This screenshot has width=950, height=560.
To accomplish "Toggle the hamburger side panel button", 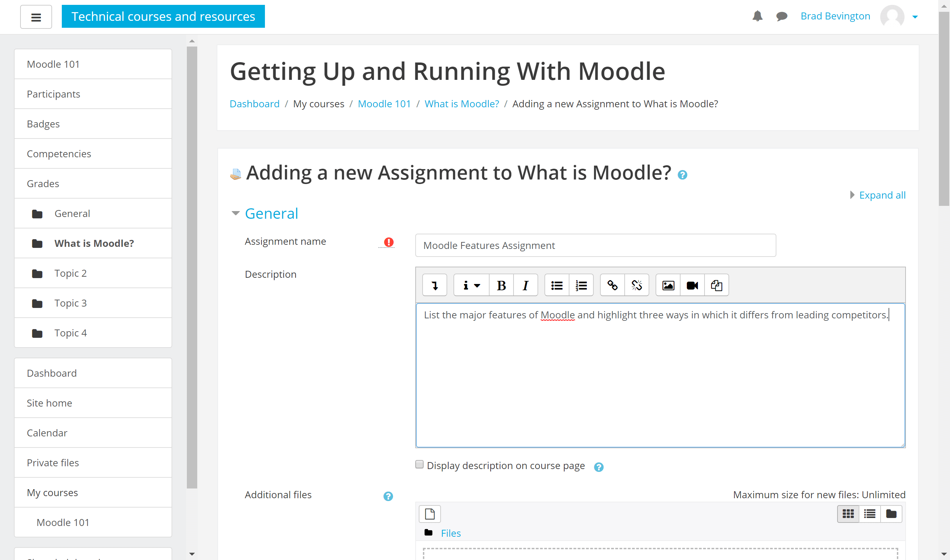I will point(36,17).
